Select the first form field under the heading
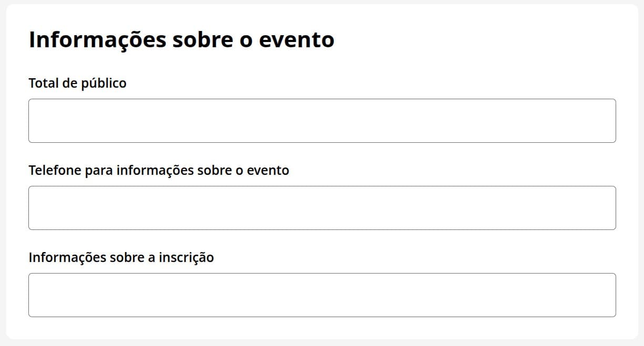Viewport: 644px width, 346px height. (322, 121)
